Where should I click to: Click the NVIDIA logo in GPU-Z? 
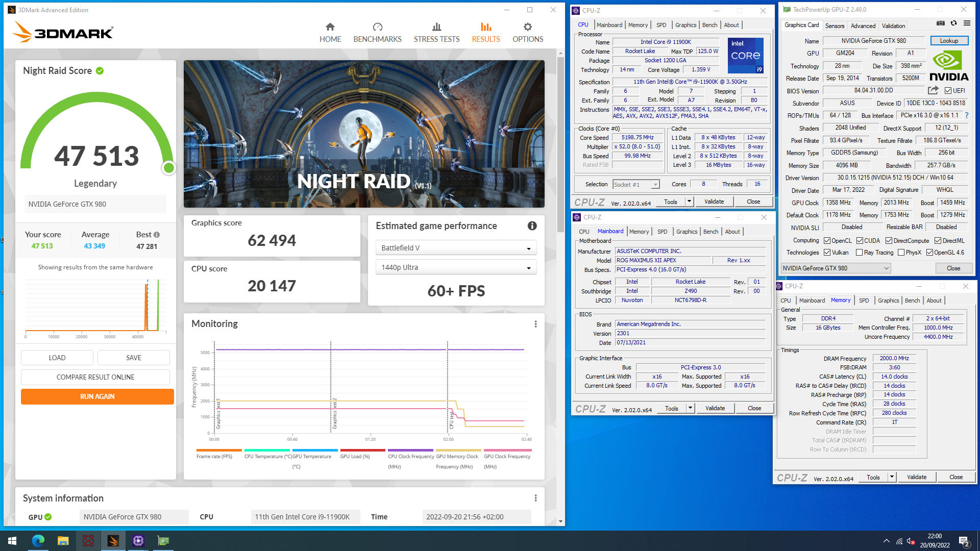[x=949, y=66]
